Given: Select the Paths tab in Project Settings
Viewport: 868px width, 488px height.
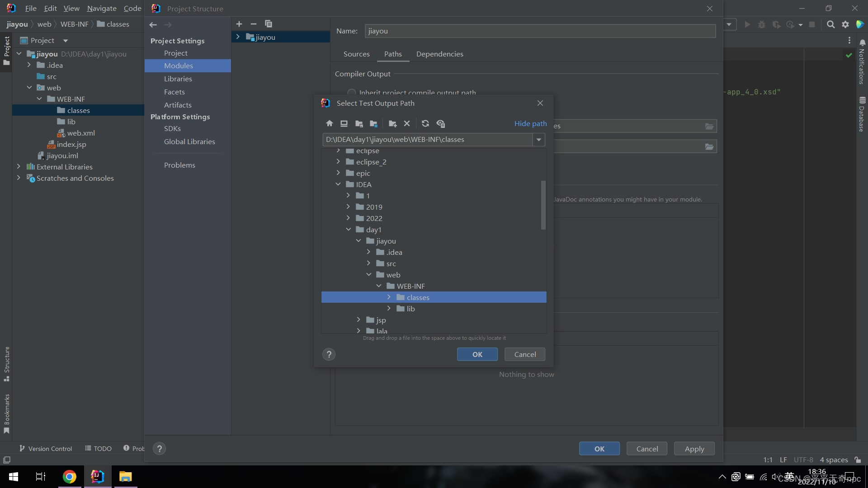Looking at the screenshot, I should (392, 54).
